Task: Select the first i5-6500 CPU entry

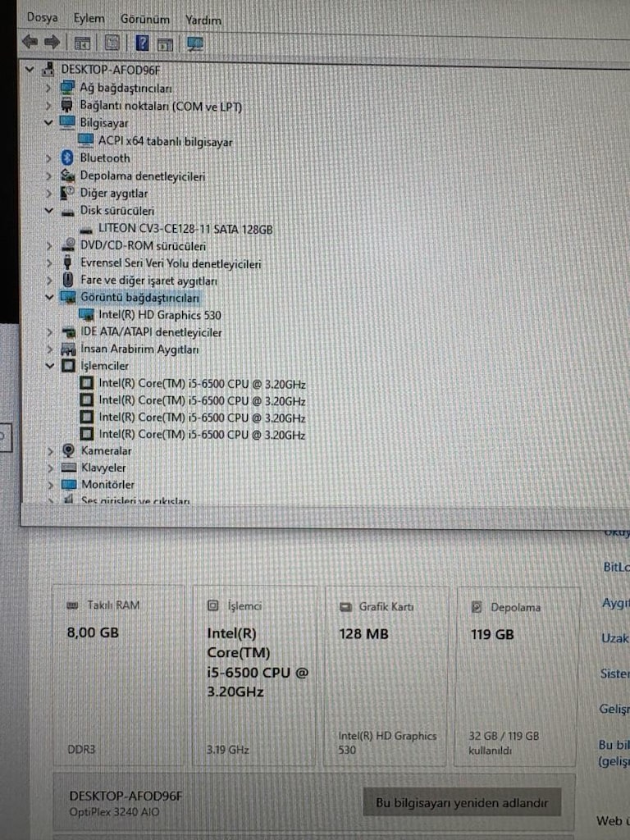Action: click(203, 384)
